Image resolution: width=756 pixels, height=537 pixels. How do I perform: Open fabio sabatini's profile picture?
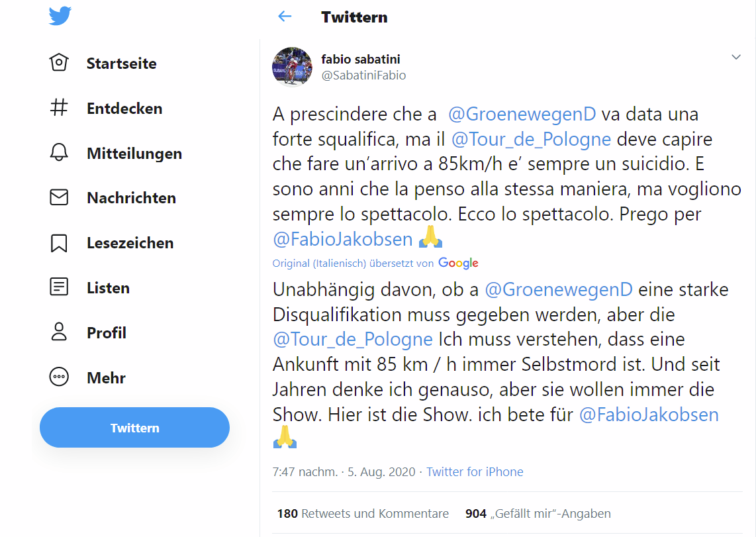292,67
